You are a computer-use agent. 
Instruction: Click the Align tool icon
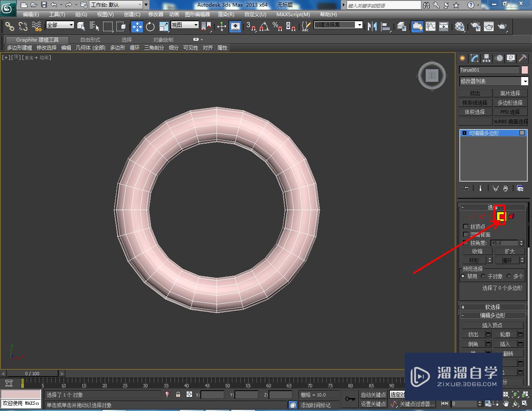pos(386,27)
